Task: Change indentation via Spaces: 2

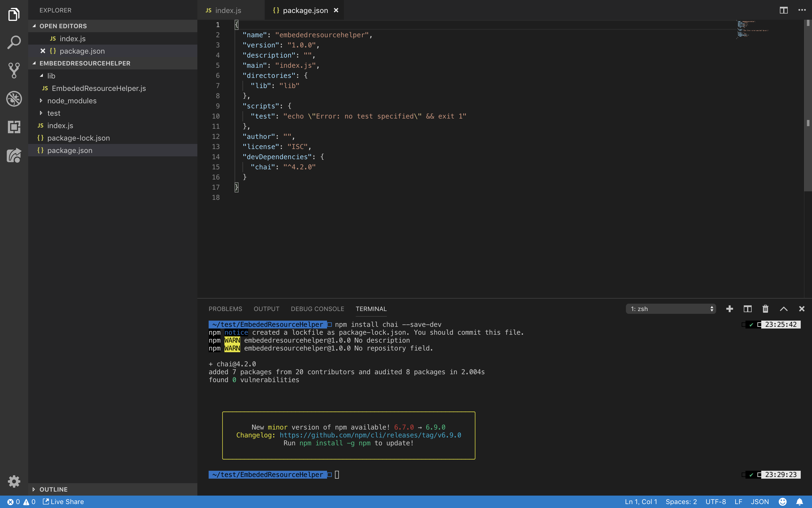Action: 681,502
